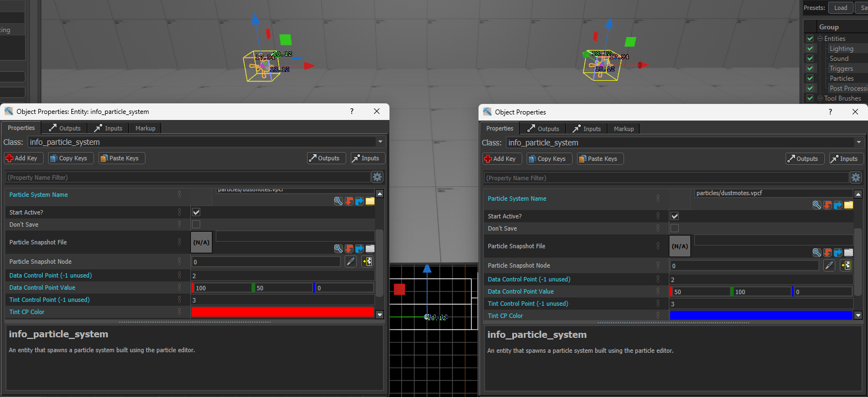Click scroll-up arrow of right property list
Screen dimensions: 868x397
(858, 194)
